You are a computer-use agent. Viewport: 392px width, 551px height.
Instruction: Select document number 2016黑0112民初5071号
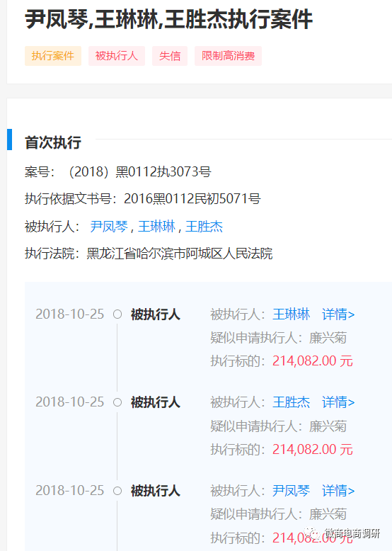[192, 199]
